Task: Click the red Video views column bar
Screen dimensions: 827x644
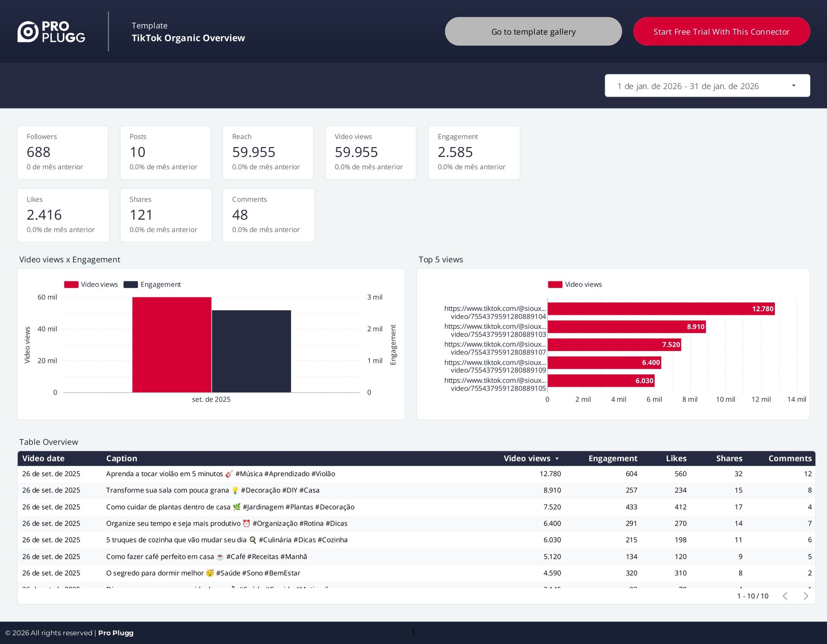Action: [171, 344]
